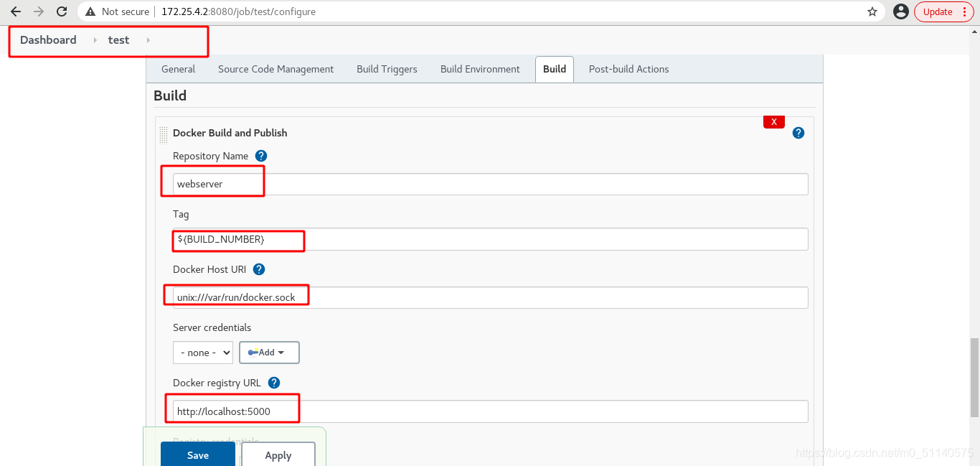Switch to Build Triggers tab
The image size is (980, 466).
click(387, 69)
